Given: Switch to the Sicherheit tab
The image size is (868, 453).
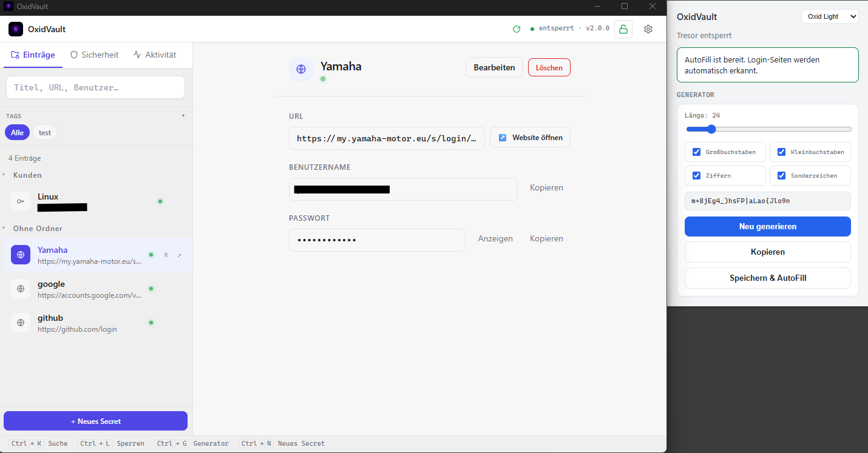Looking at the screenshot, I should point(94,55).
